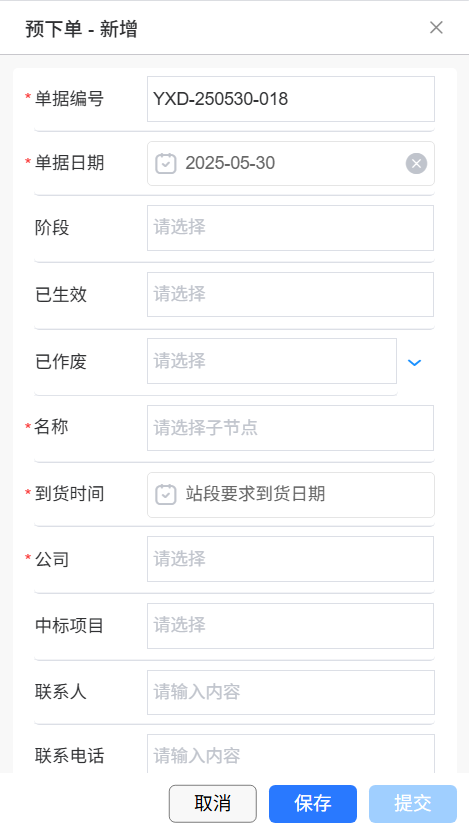Click the 单据日期 date field

tap(291, 163)
